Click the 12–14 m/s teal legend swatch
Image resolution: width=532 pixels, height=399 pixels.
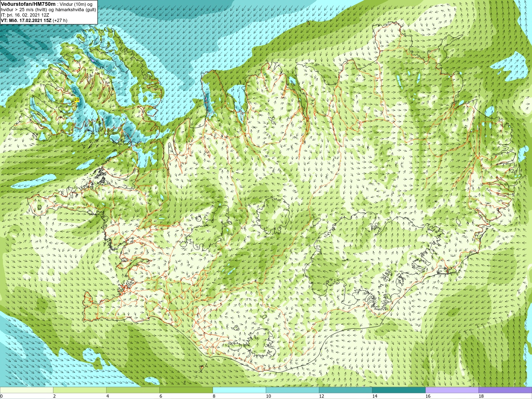pyautogui.click(x=346, y=390)
